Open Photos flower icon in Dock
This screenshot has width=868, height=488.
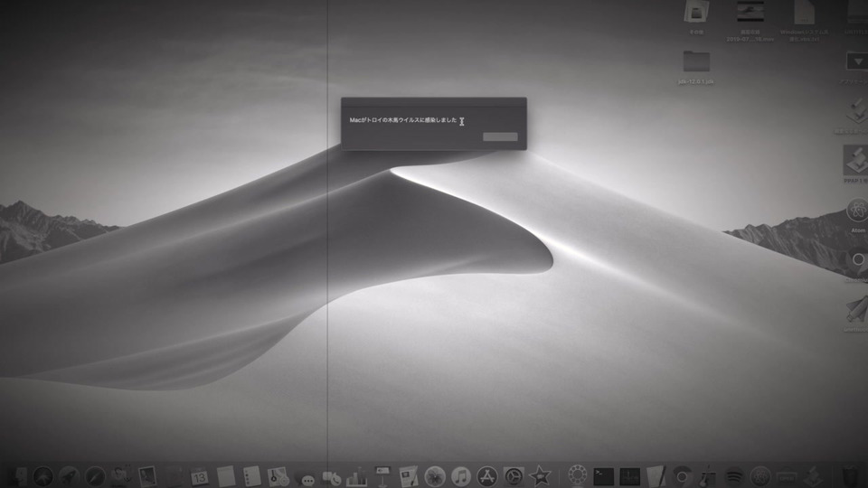tap(435, 476)
